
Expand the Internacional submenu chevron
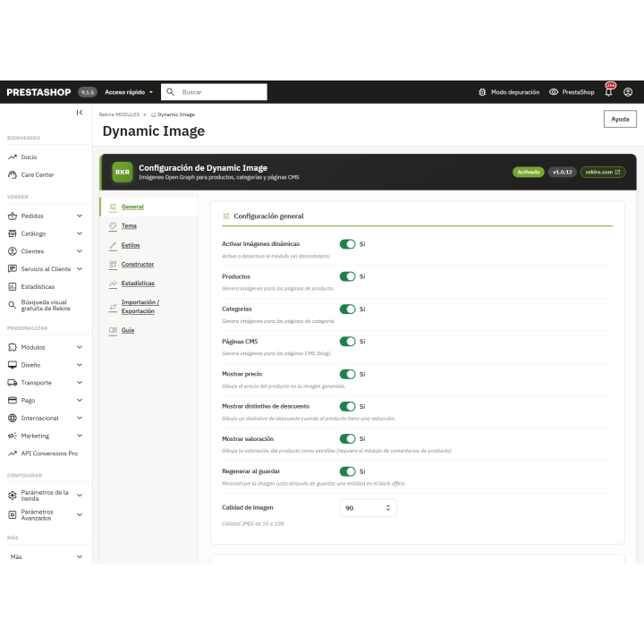click(x=80, y=418)
